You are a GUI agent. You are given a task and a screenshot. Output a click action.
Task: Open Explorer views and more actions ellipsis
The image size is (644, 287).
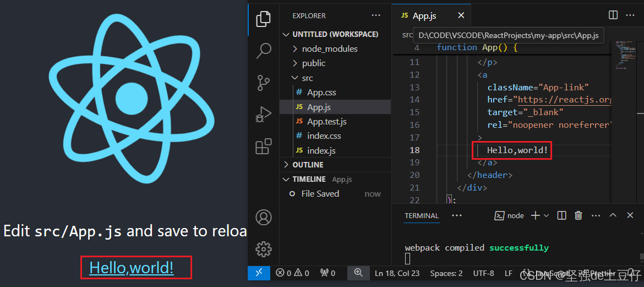(x=376, y=15)
